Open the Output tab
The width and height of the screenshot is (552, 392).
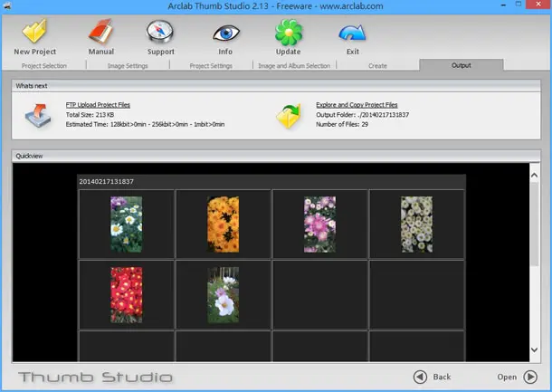click(462, 65)
